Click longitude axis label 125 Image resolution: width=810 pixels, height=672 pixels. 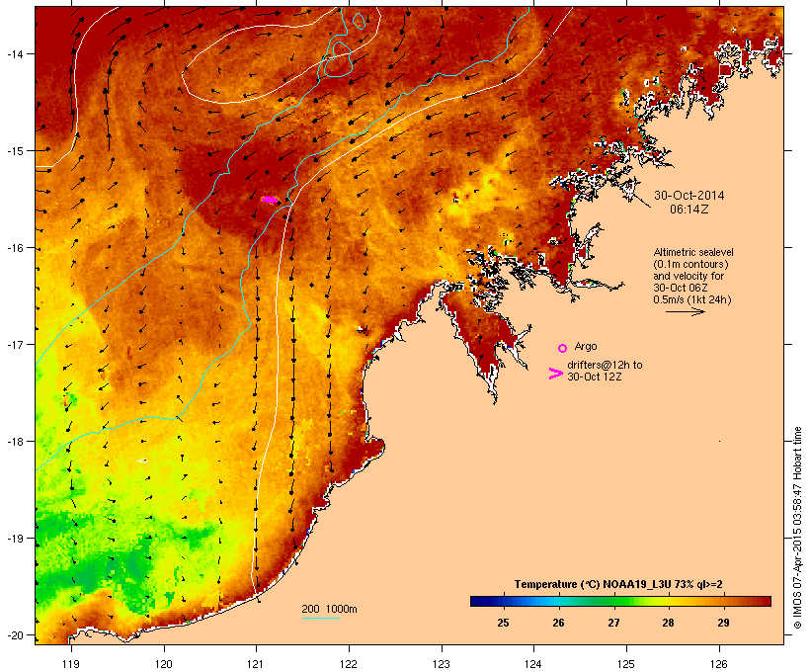pos(626,664)
